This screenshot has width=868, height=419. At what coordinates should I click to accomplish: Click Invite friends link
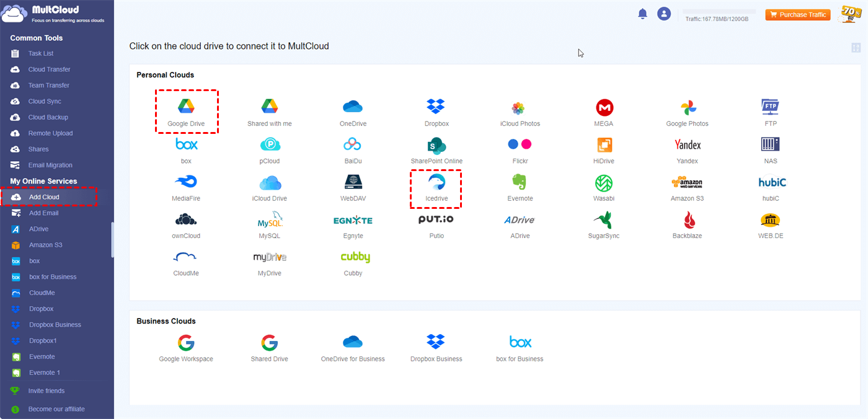pos(46,391)
